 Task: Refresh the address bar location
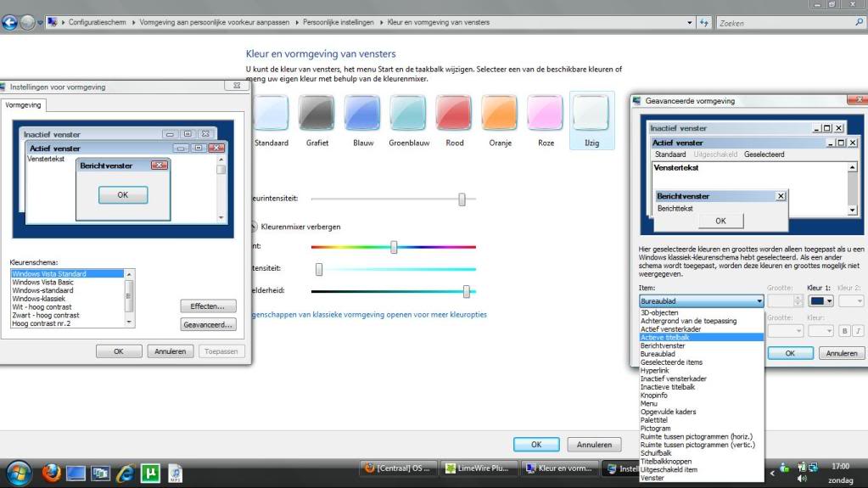(x=704, y=23)
